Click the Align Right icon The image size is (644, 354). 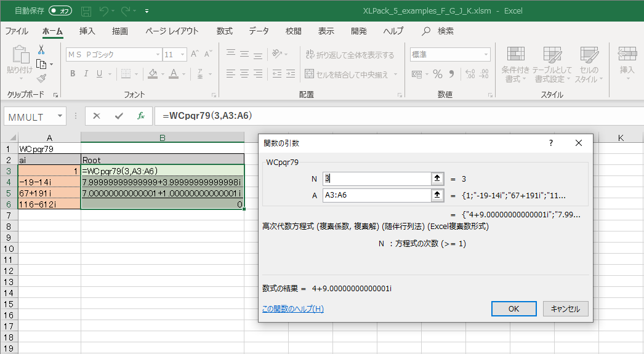258,74
